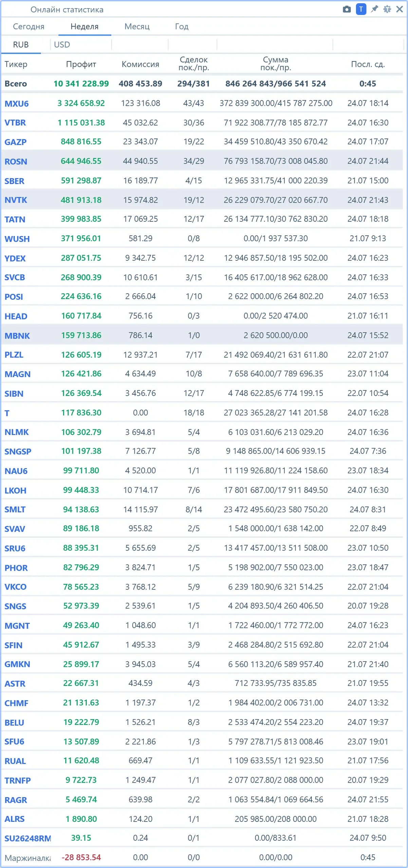Open the MXU6 ticker link
This screenshot has width=408, height=868.
[x=17, y=103]
